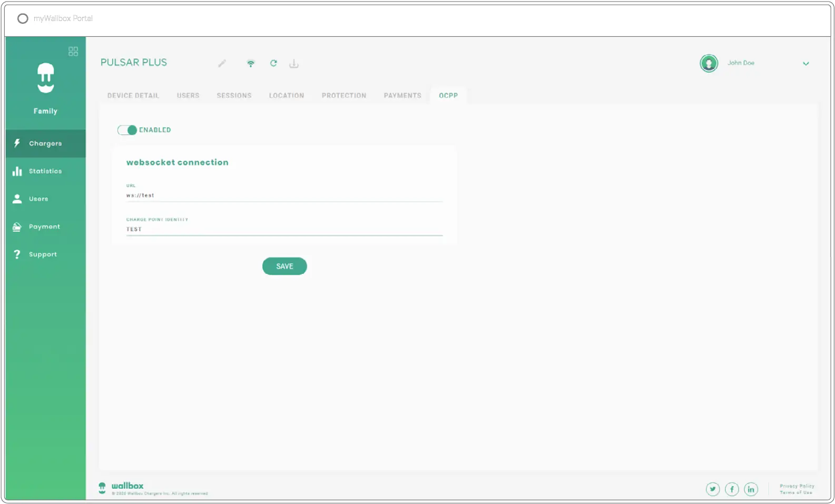The height and width of the screenshot is (504, 835).
Task: Click the bar chart Statistics icon
Action: [17, 171]
